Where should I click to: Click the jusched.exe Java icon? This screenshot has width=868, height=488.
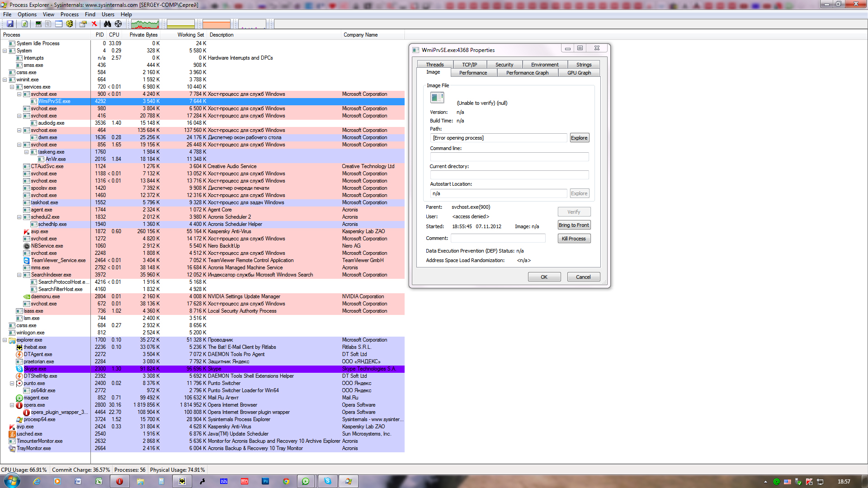(x=12, y=434)
